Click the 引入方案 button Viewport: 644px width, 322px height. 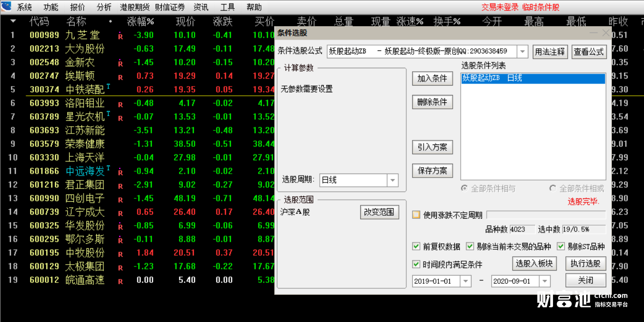(x=432, y=147)
